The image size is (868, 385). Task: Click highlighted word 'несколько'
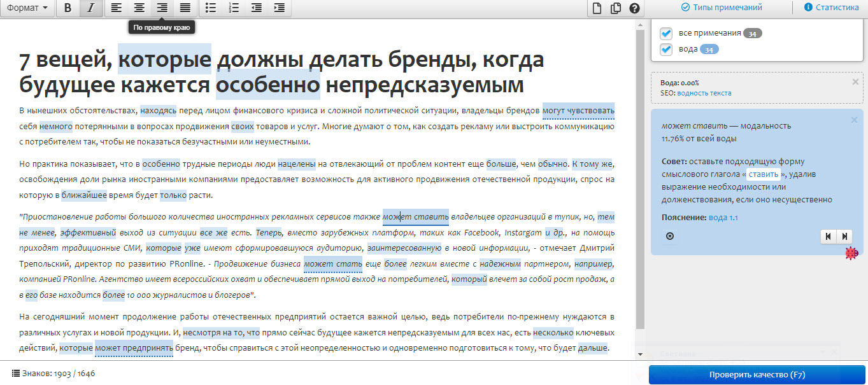pos(553,332)
